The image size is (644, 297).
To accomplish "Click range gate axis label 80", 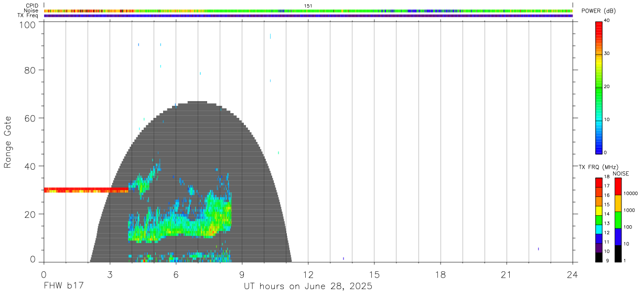I will (30, 70).
